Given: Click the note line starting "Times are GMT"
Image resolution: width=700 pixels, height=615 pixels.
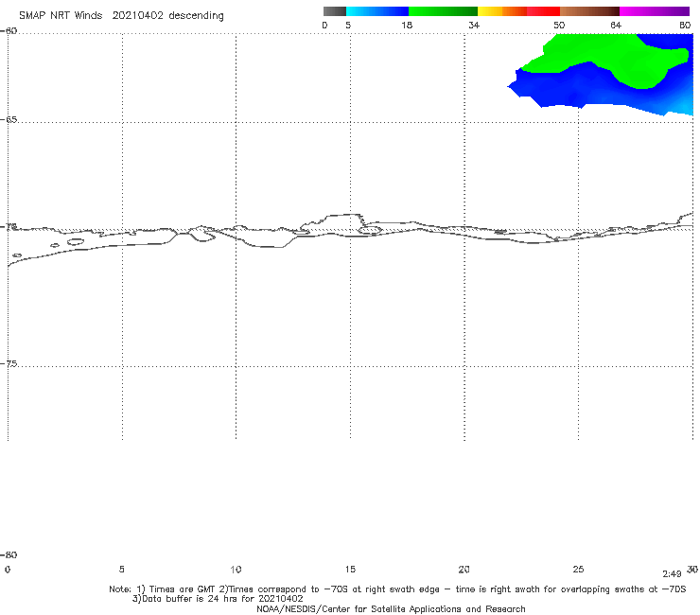Looking at the screenshot, I should (397, 589).
